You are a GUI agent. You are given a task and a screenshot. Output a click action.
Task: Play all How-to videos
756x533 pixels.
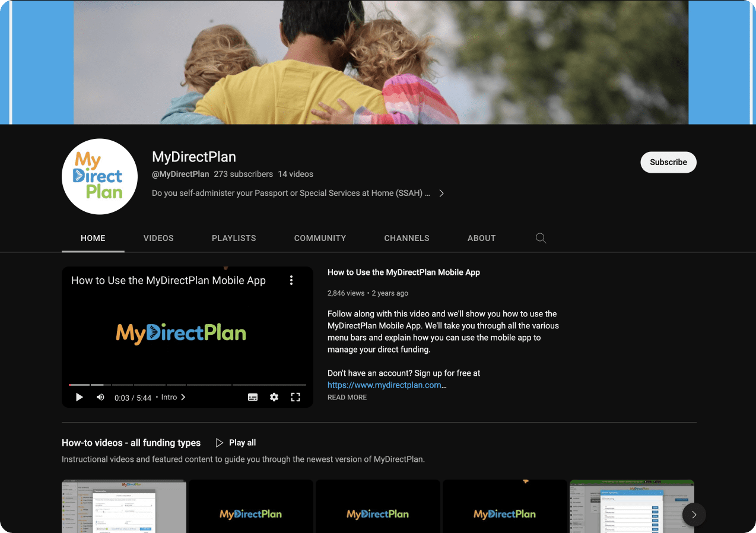236,443
